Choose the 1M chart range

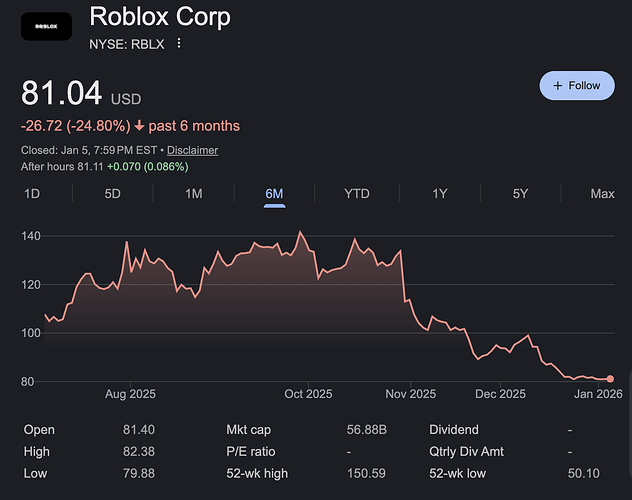[194, 193]
